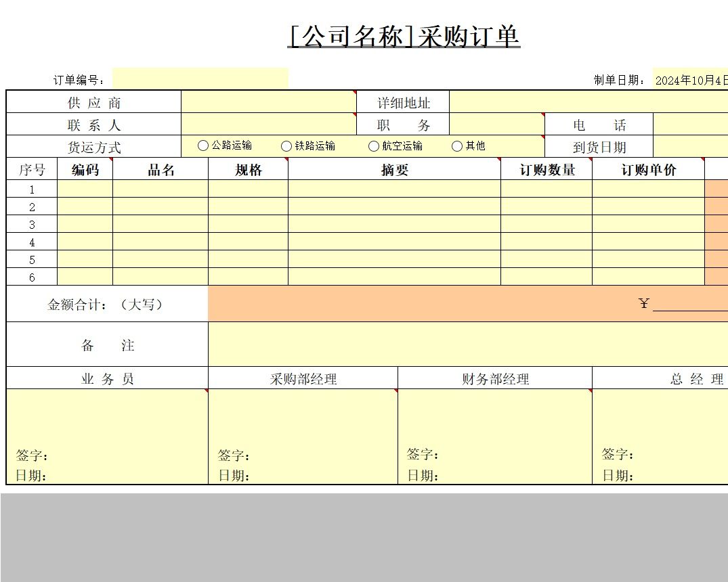
Task: Choose the 航空运输 shipping option
Action: click(373, 145)
